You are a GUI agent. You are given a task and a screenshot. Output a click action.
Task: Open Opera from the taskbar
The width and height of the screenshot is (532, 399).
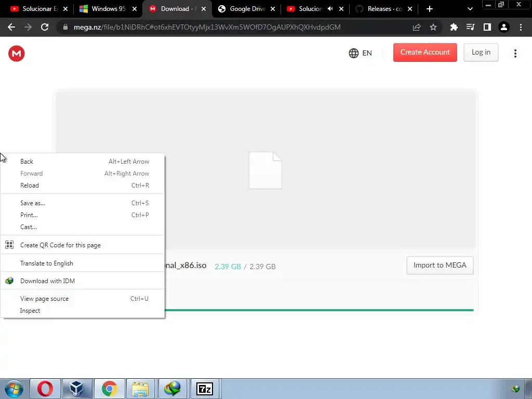pyautogui.click(x=45, y=389)
